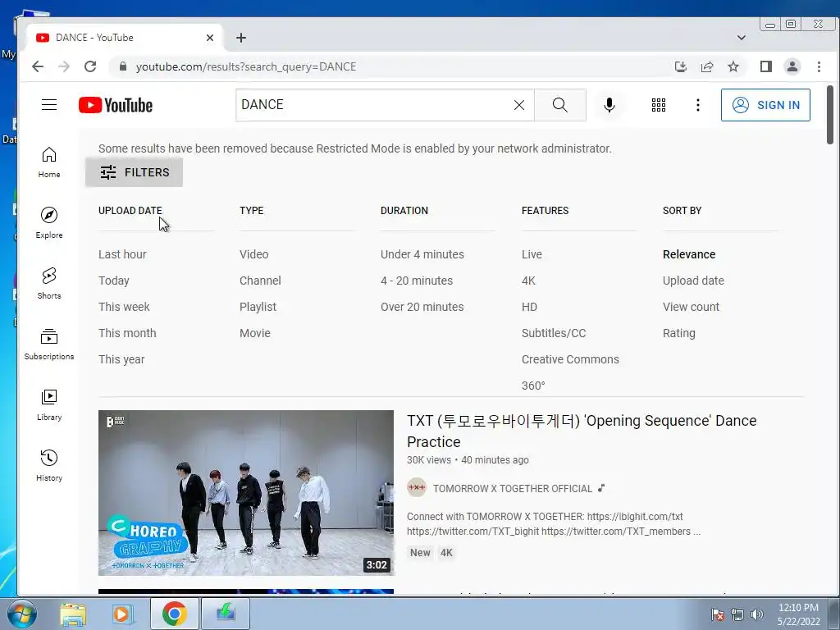The width and height of the screenshot is (840, 630).
Task: Open Library in the sidebar
Action: 49,404
